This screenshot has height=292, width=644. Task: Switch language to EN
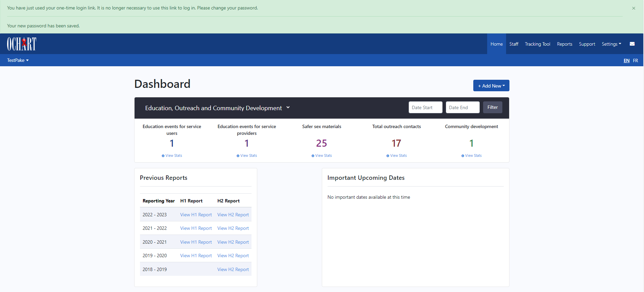(626, 60)
